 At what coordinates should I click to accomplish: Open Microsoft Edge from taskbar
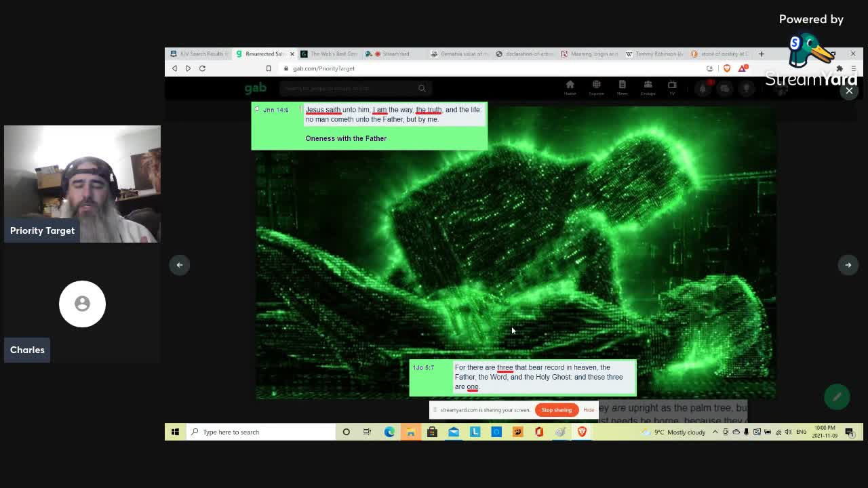[x=389, y=432]
